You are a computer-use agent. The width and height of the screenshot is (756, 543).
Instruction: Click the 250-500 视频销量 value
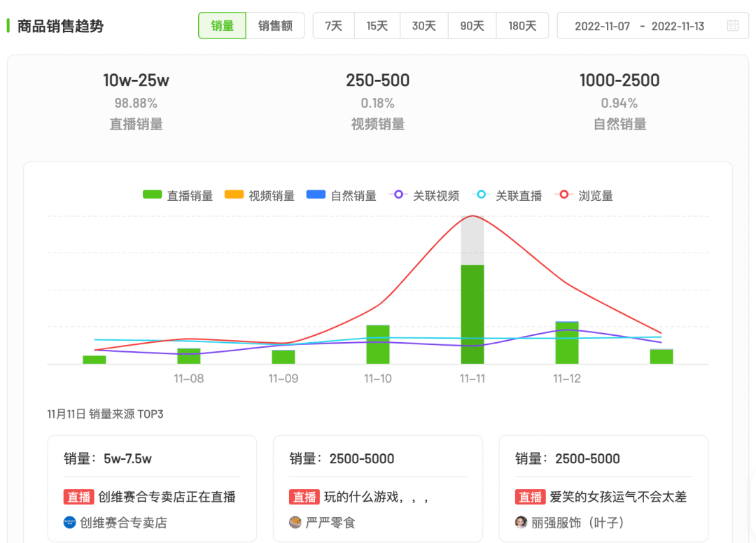pos(377,80)
